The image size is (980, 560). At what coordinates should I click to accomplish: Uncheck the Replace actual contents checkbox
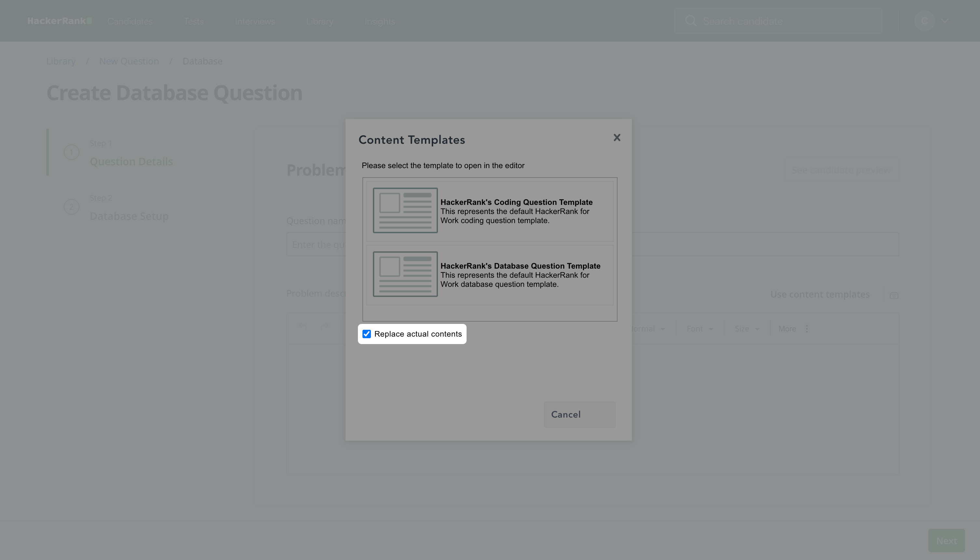[x=367, y=334]
